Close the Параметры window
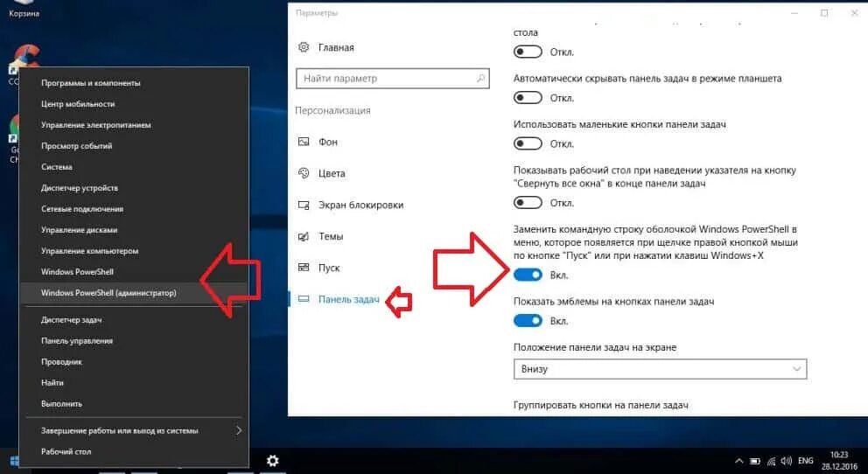This screenshot has width=868, height=474. click(854, 13)
